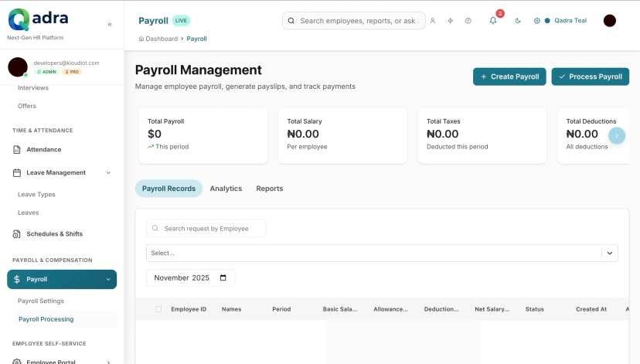The image size is (640, 364).
Task: Open the Qadra Teal theme settings
Action: click(x=562, y=21)
